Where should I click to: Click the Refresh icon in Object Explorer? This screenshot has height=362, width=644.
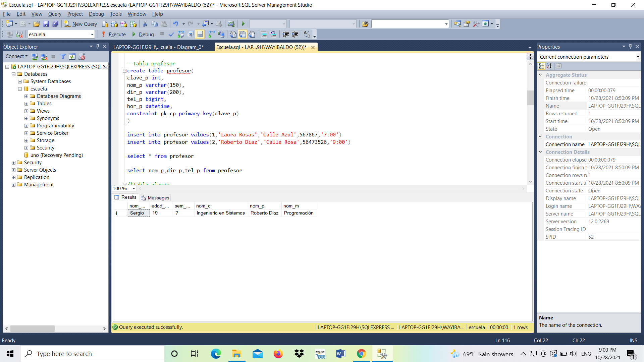click(x=72, y=56)
